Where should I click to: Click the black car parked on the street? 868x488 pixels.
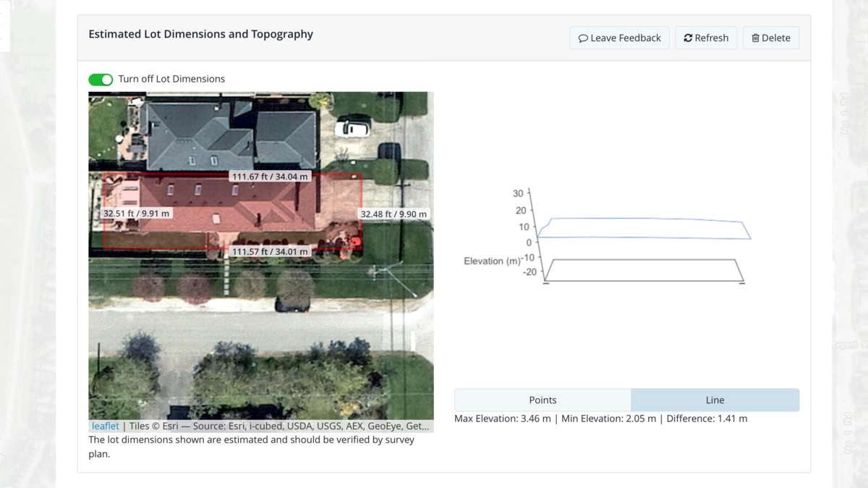tap(294, 305)
